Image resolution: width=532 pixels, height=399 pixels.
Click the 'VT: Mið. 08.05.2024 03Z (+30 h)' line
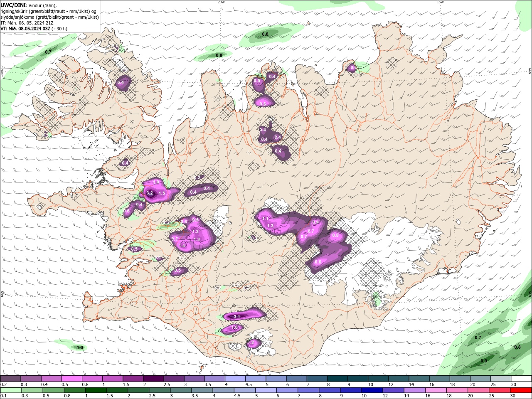click(34, 29)
